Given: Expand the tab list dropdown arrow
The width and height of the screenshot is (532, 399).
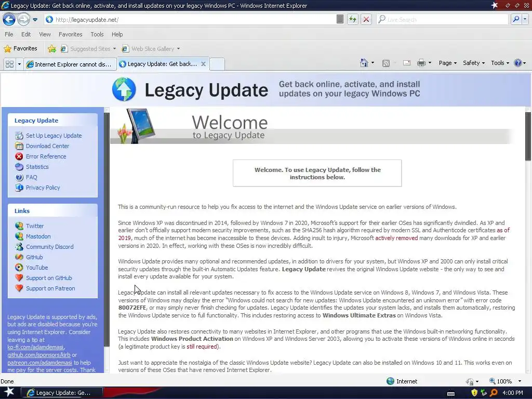Looking at the screenshot, I should (x=19, y=64).
